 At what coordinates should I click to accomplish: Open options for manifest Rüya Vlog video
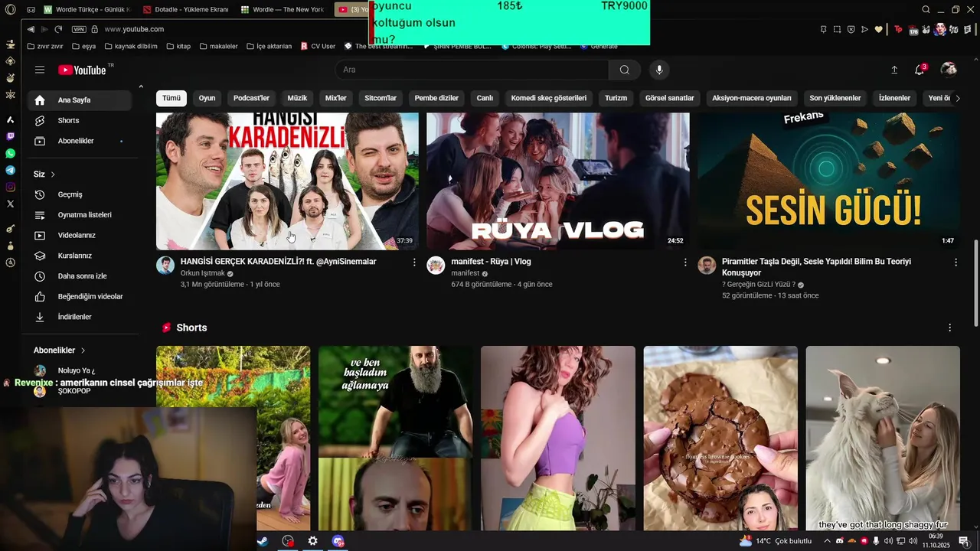coord(685,262)
